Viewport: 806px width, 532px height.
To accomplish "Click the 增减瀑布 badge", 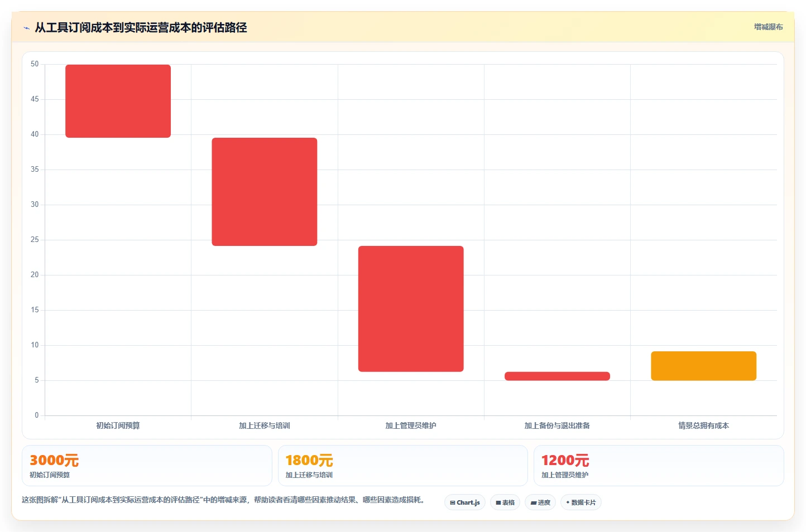I will tap(768, 27).
